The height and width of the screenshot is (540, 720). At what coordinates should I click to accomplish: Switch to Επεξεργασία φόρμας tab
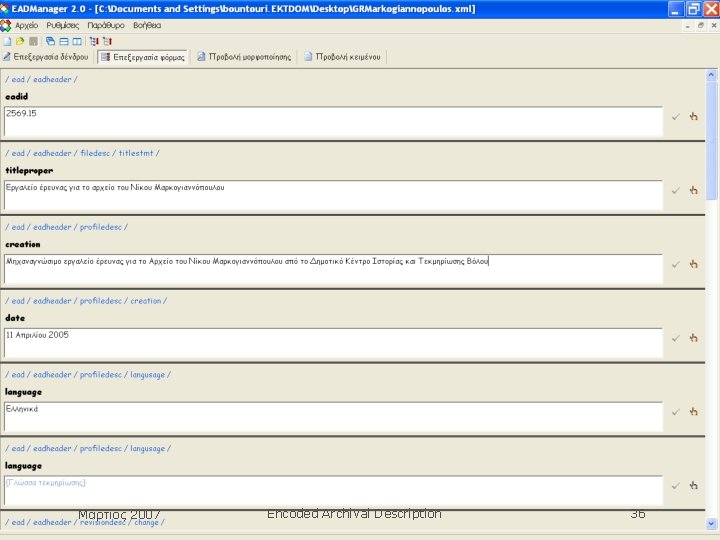[143, 57]
